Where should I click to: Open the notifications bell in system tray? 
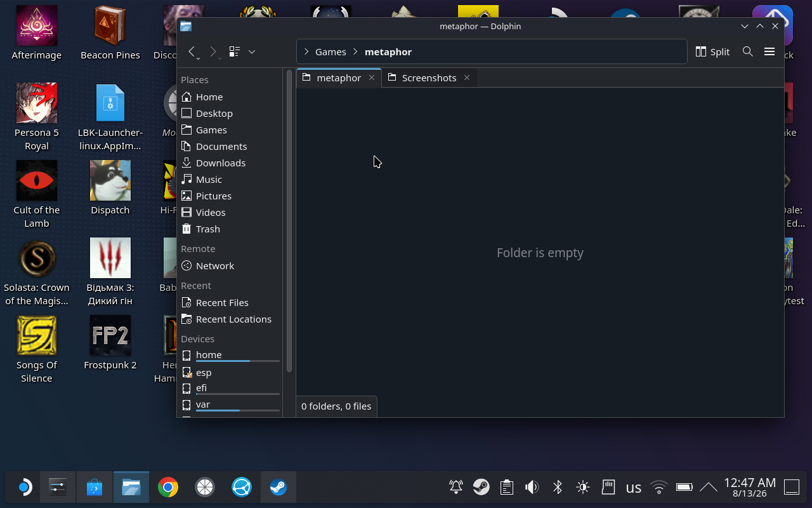456,488
